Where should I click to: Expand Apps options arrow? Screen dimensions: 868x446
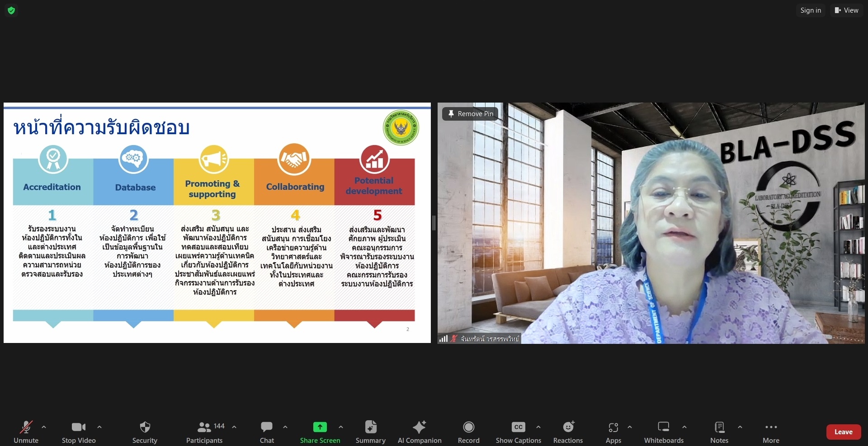630,427
